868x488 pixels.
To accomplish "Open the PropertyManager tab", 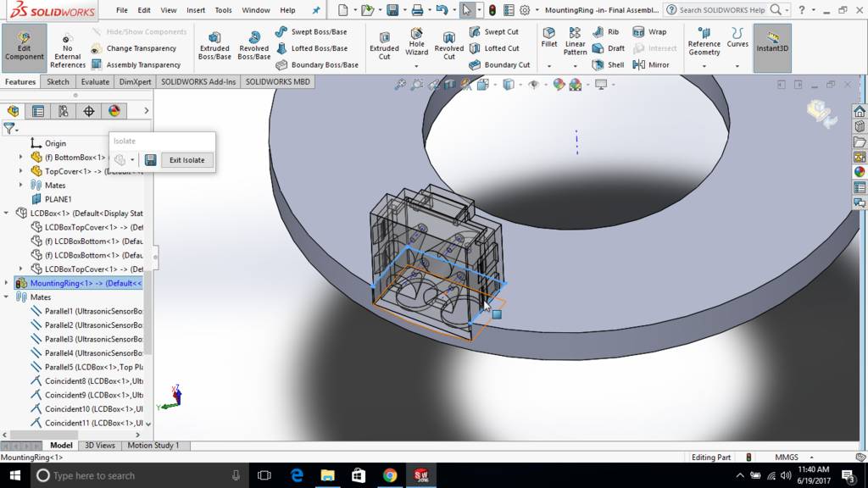I will click(x=38, y=111).
